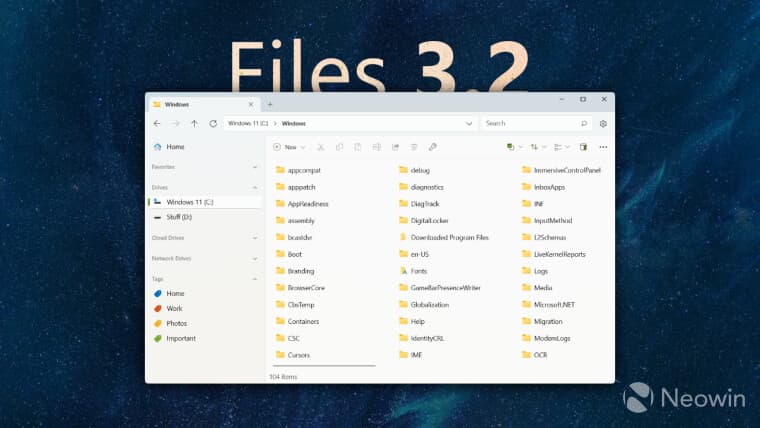Select the appcompat folder

click(x=298, y=170)
